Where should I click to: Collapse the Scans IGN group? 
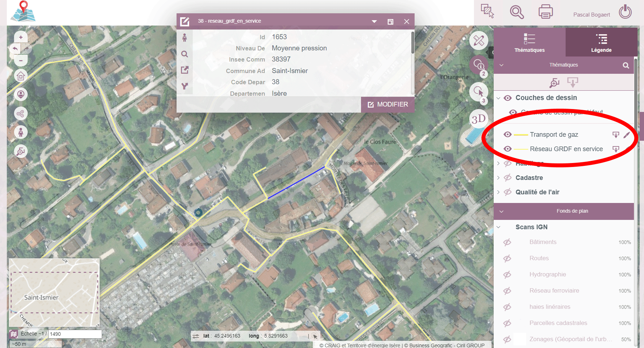(x=498, y=227)
